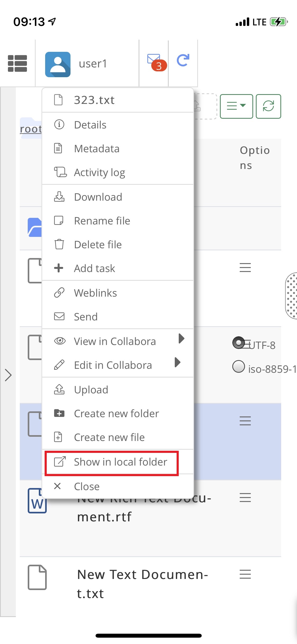The image size is (297, 644).
Task: Select Details in the context menu
Action: click(118, 125)
